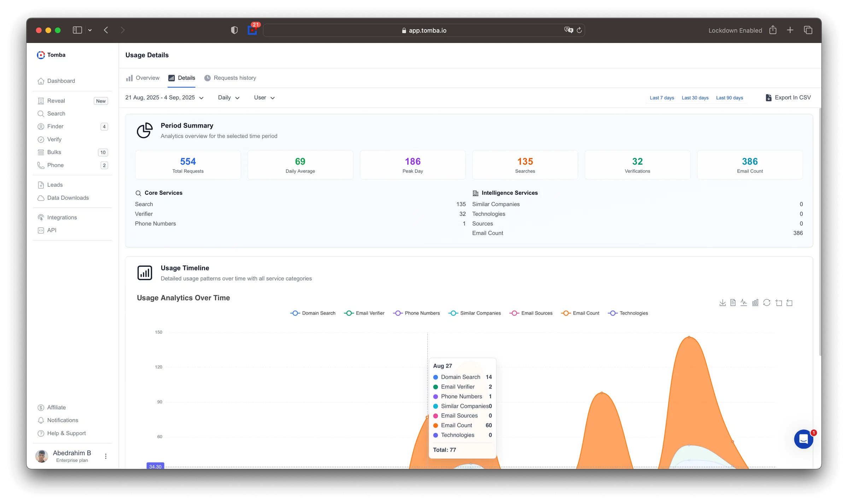Toggle Email Count series in chart legend
Viewport: 848px width, 504px height.
pyautogui.click(x=580, y=313)
